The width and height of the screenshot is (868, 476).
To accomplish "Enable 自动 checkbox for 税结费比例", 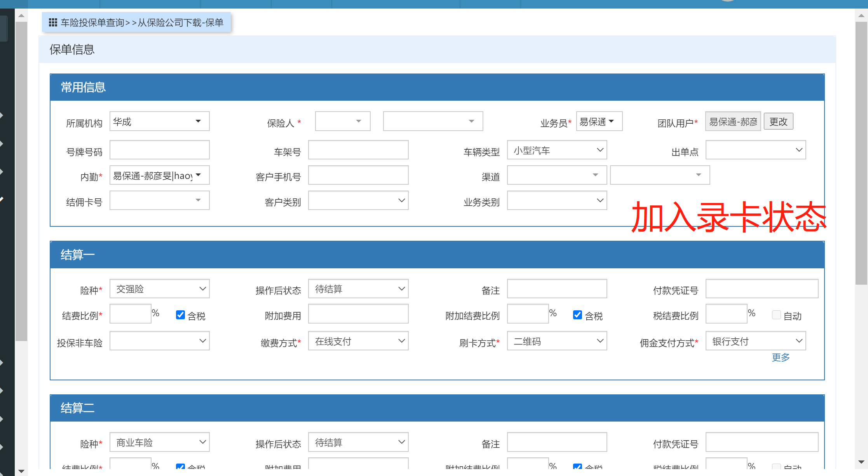I will (x=776, y=315).
